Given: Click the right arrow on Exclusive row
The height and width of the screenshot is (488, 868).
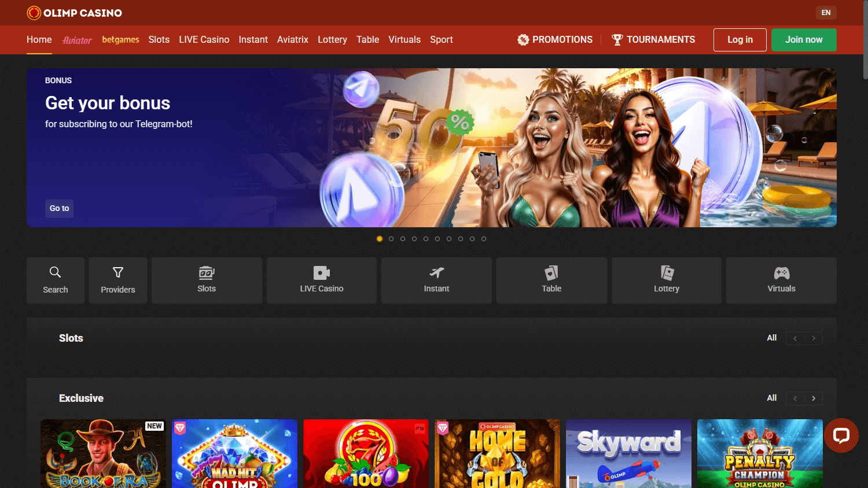Looking at the screenshot, I should coord(814,398).
